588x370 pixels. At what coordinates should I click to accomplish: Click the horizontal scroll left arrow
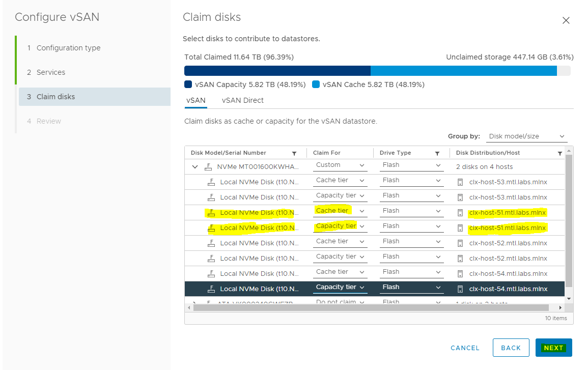[189, 308]
